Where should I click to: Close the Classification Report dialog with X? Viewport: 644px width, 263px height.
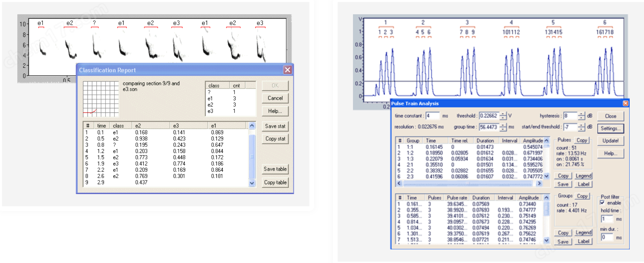coord(287,70)
